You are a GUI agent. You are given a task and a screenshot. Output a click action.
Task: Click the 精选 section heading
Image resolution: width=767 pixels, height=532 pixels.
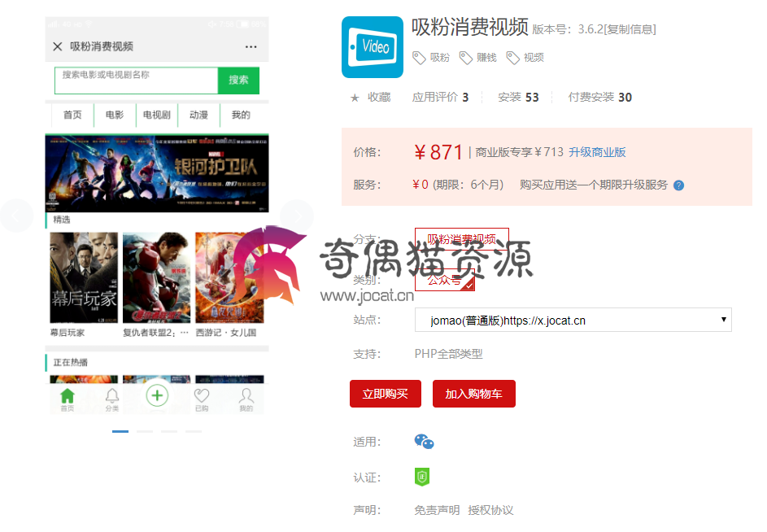[62, 220]
